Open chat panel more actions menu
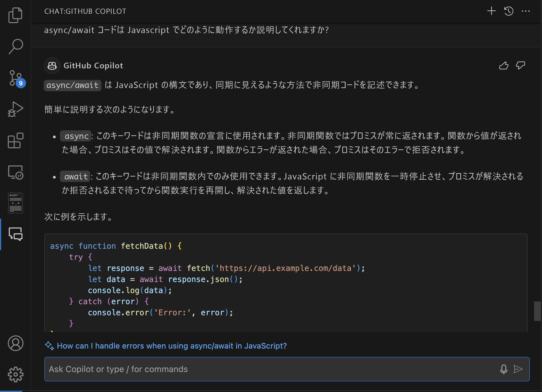The width and height of the screenshot is (542, 392). (525, 11)
